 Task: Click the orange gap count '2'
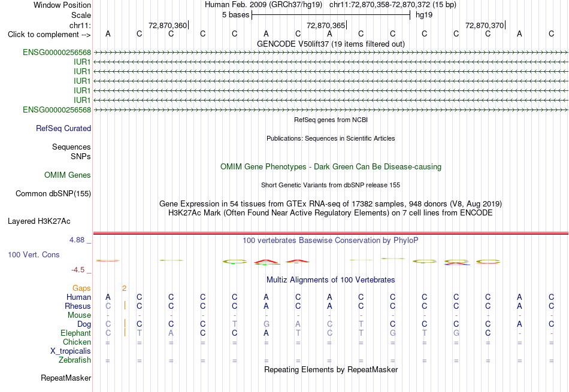pos(124,288)
